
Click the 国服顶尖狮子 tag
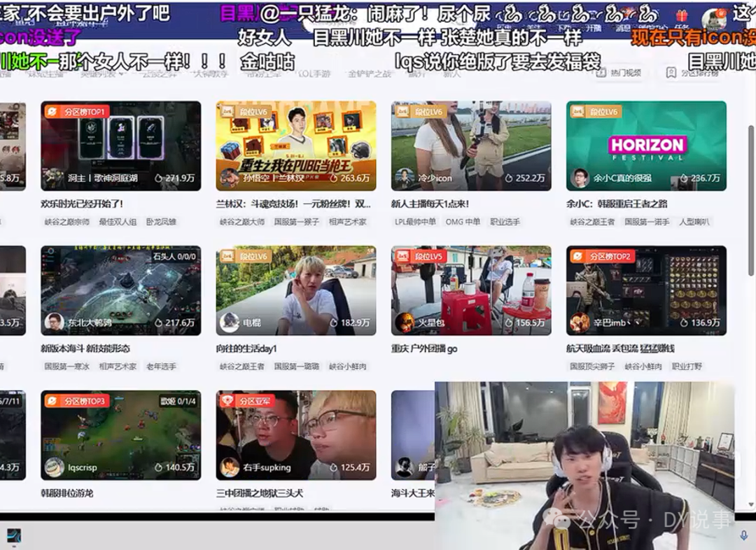[592, 367]
